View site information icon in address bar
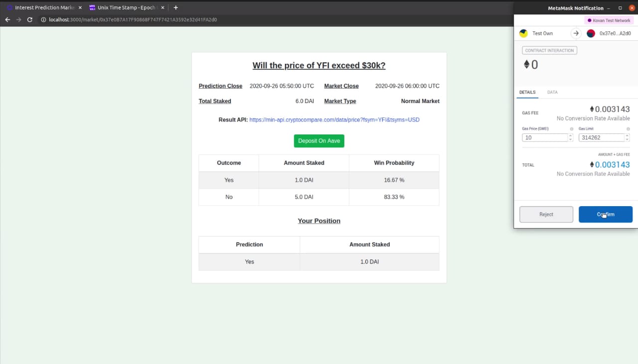Screen dimensions: 638x364 (x=43, y=19)
